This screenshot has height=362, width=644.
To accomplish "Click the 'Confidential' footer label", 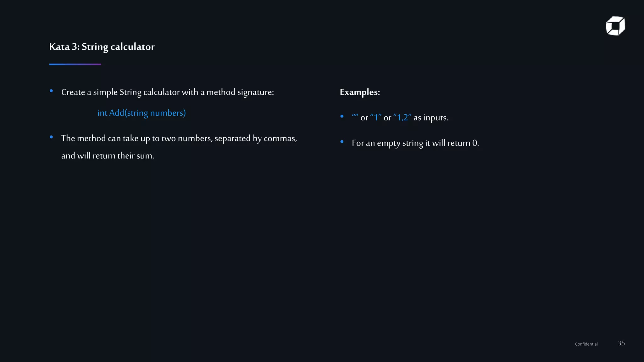I will click(586, 344).
